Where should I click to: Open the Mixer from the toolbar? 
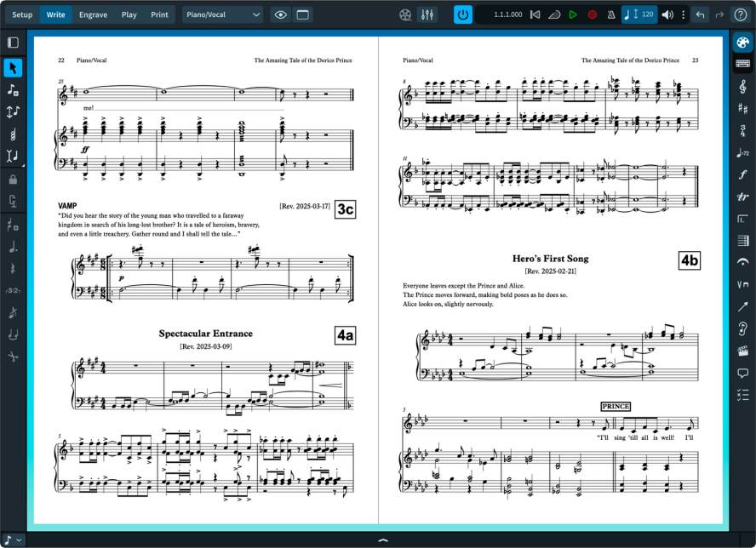point(427,14)
